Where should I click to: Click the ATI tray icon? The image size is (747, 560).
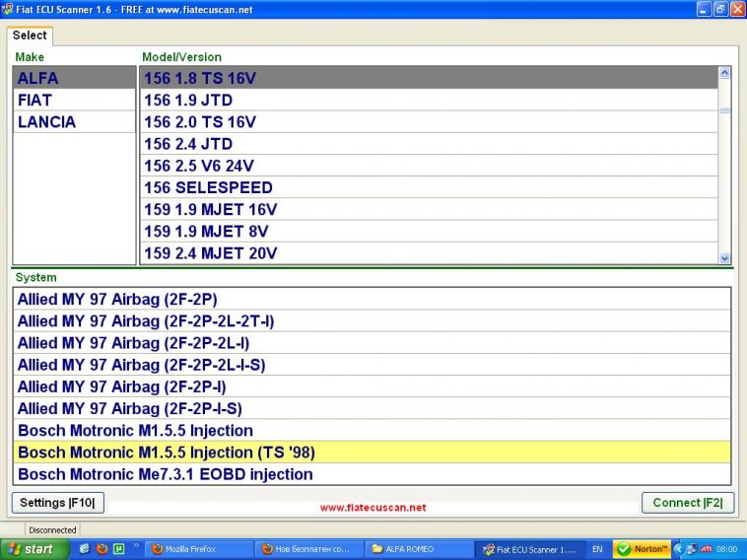(706, 549)
